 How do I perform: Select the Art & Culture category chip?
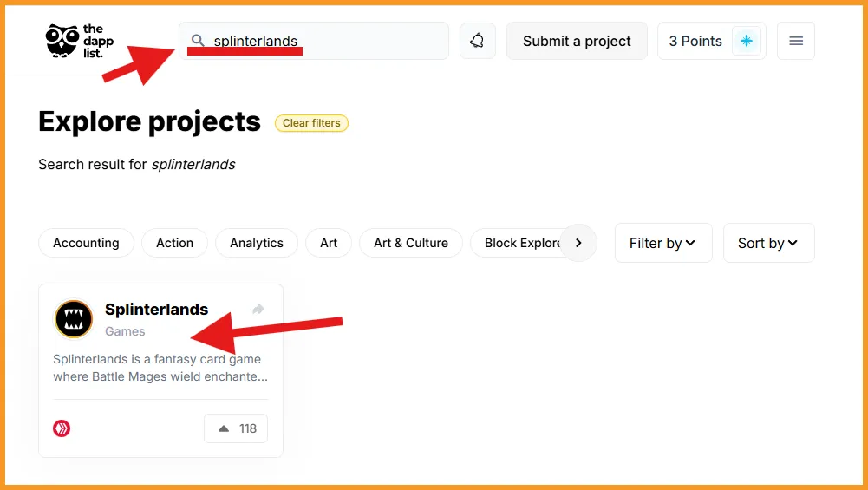click(411, 243)
